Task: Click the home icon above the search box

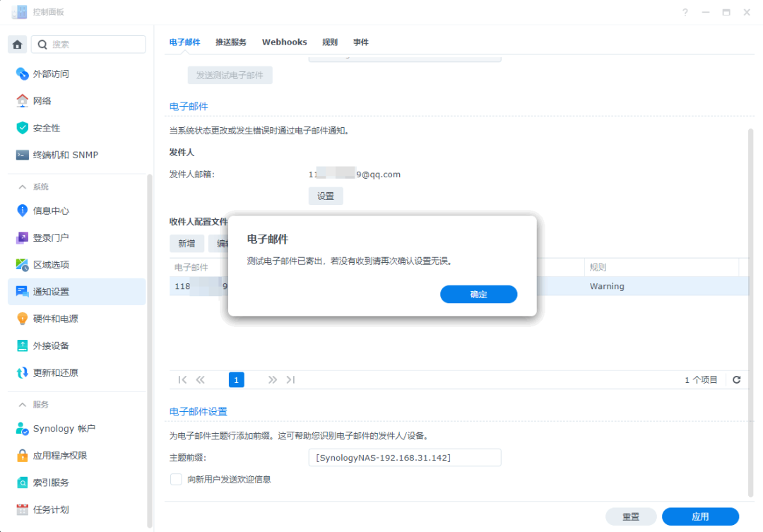Action: 18,44
